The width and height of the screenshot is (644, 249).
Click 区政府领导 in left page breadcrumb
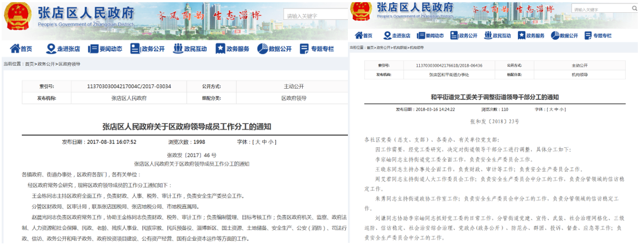coord(69,64)
